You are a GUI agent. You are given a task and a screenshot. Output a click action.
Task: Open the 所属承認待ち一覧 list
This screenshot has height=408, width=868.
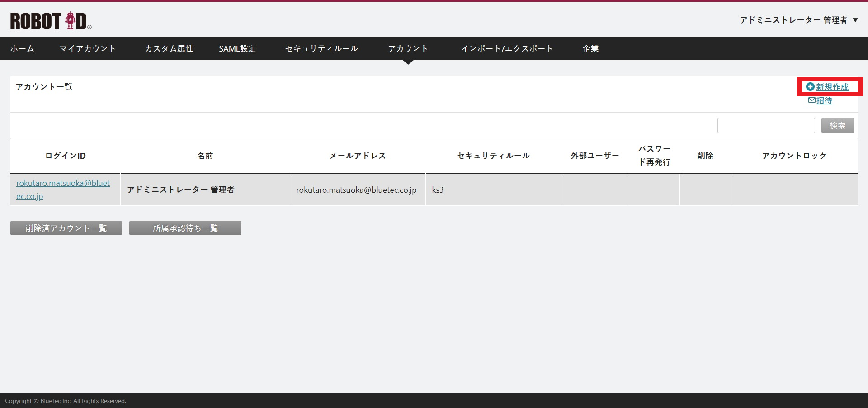coord(185,228)
